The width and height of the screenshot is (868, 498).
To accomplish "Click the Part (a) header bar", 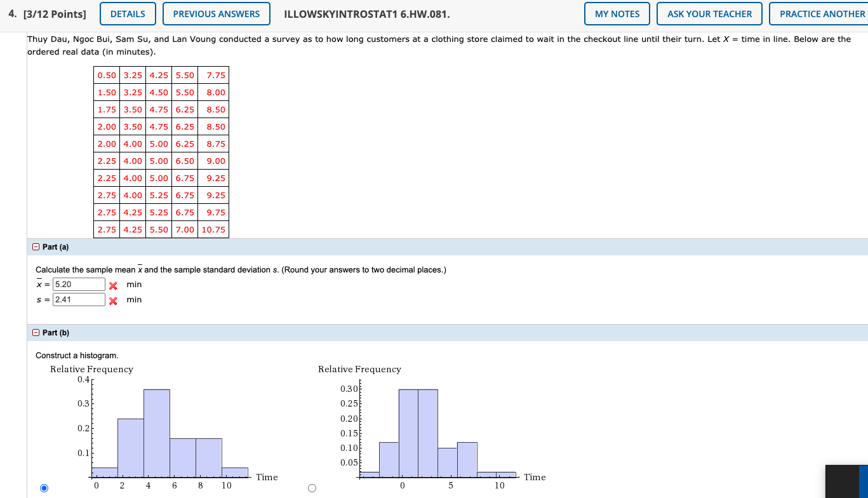I will coord(449,247).
